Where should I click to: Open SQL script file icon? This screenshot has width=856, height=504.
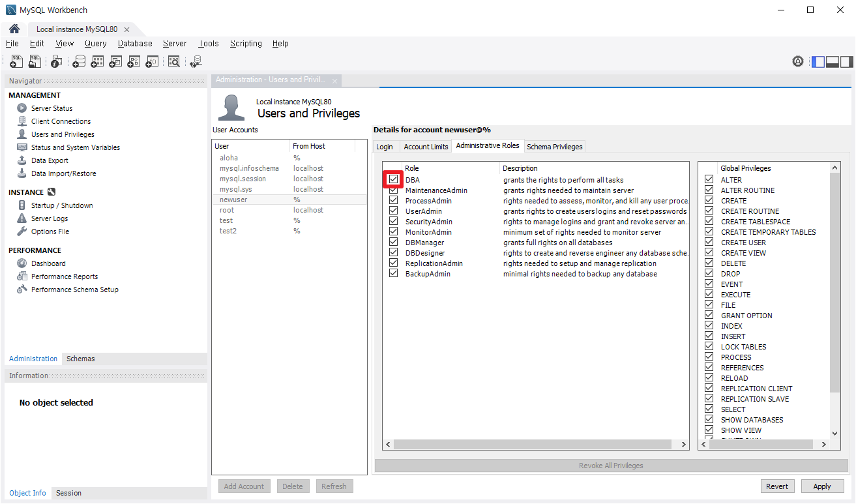pyautogui.click(x=35, y=61)
